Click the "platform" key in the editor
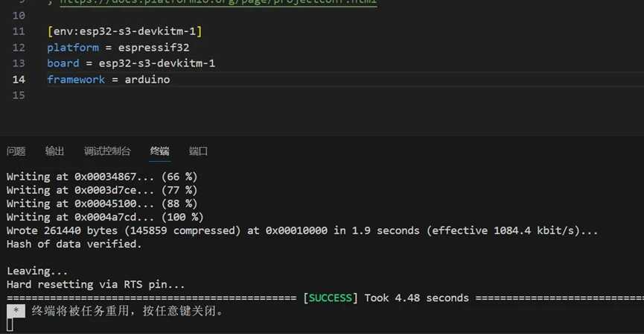644x334 pixels. pyautogui.click(x=72, y=48)
